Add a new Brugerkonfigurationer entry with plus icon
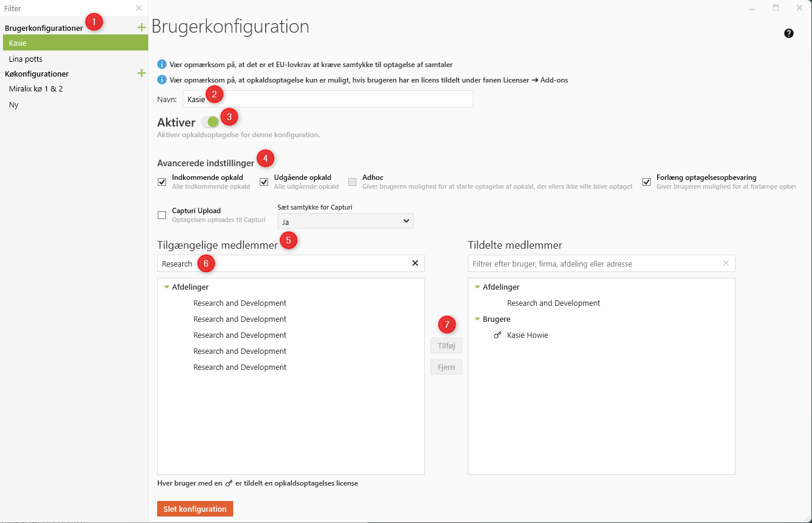812x523 pixels. [141, 27]
